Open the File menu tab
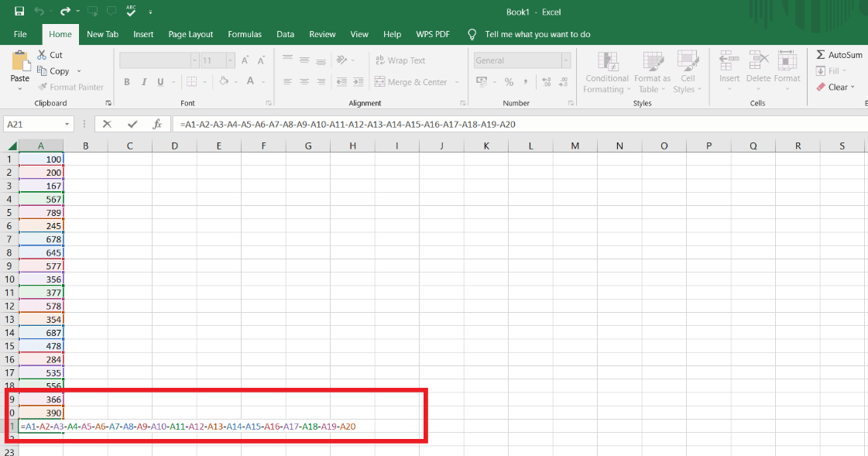The image size is (868, 456). point(20,34)
